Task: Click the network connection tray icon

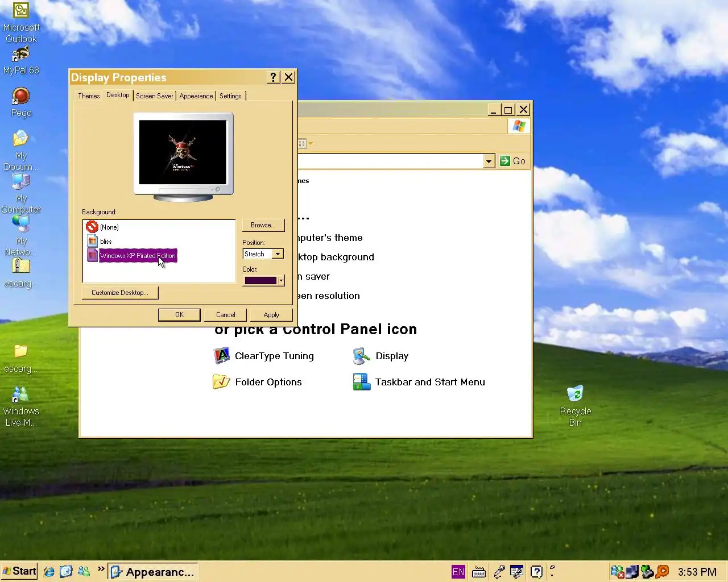Action: (632, 572)
